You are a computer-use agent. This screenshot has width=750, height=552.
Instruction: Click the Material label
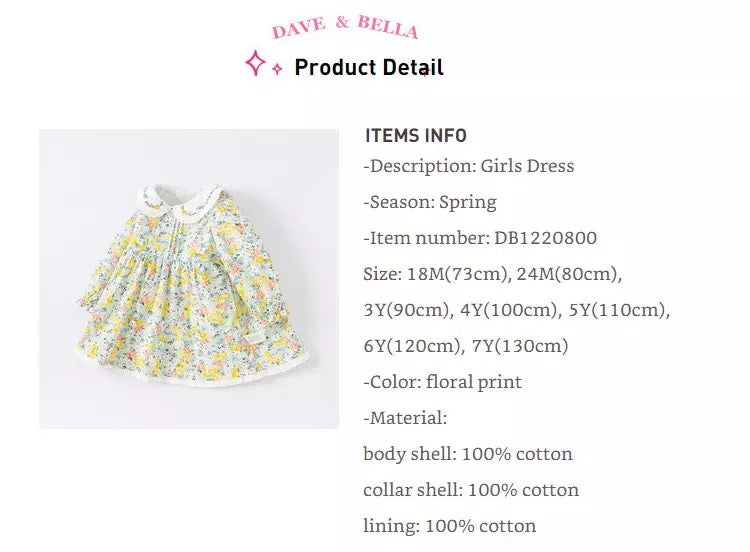[x=405, y=418]
